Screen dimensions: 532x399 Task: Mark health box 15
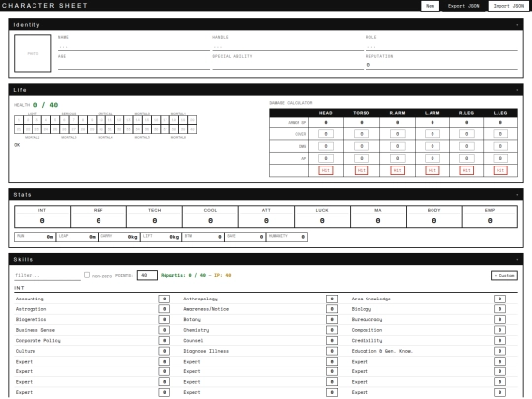[147, 120]
